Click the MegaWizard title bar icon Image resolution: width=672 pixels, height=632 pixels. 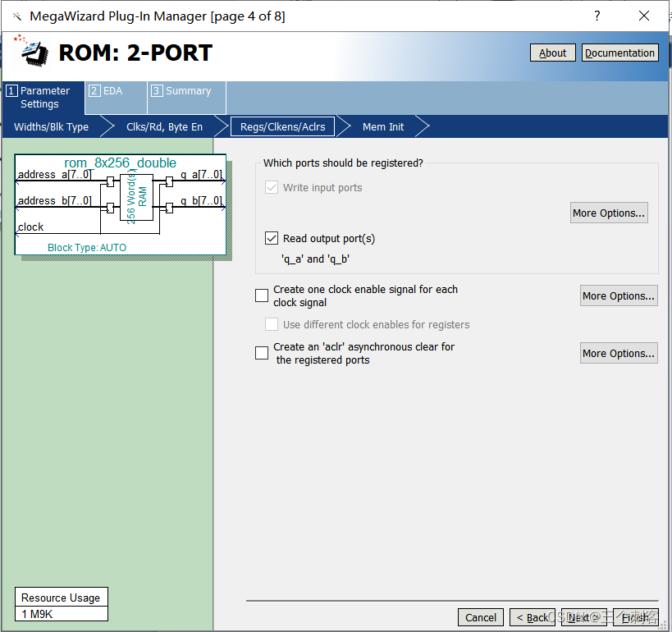coord(17,16)
